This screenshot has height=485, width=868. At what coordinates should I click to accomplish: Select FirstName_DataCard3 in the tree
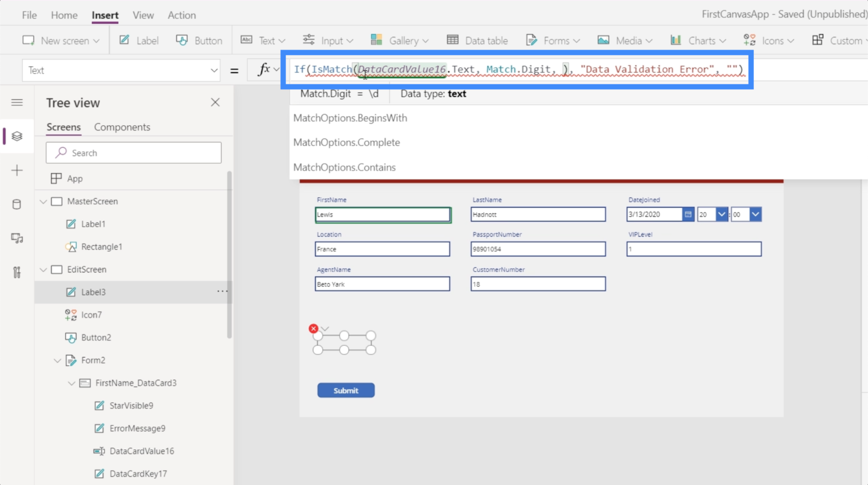(136, 383)
